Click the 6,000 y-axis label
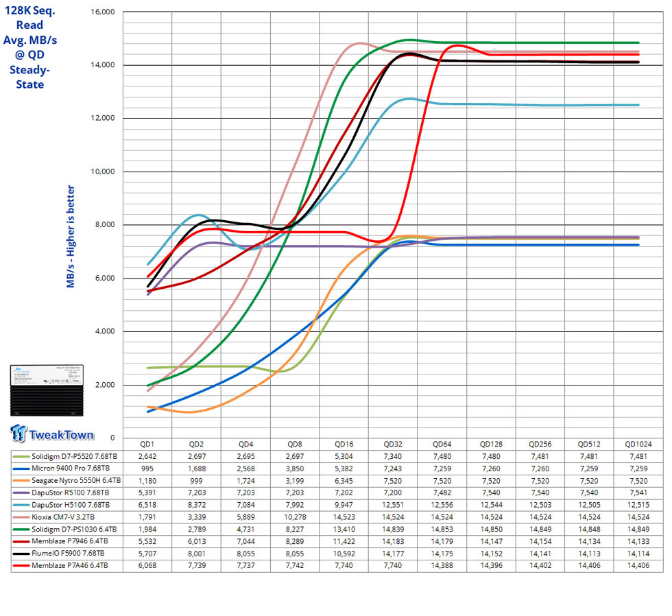 104,279
